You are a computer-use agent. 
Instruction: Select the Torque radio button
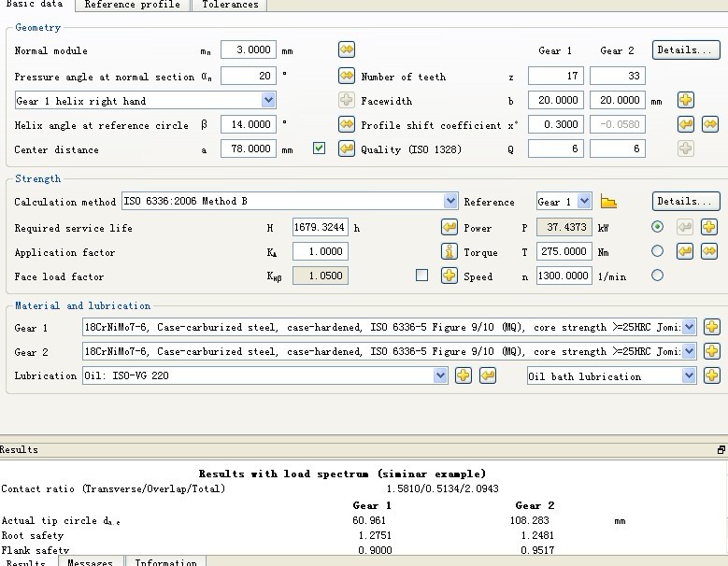657,251
